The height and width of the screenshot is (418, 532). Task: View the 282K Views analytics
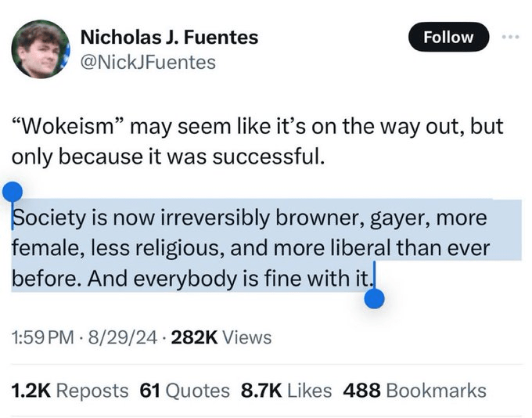point(221,337)
